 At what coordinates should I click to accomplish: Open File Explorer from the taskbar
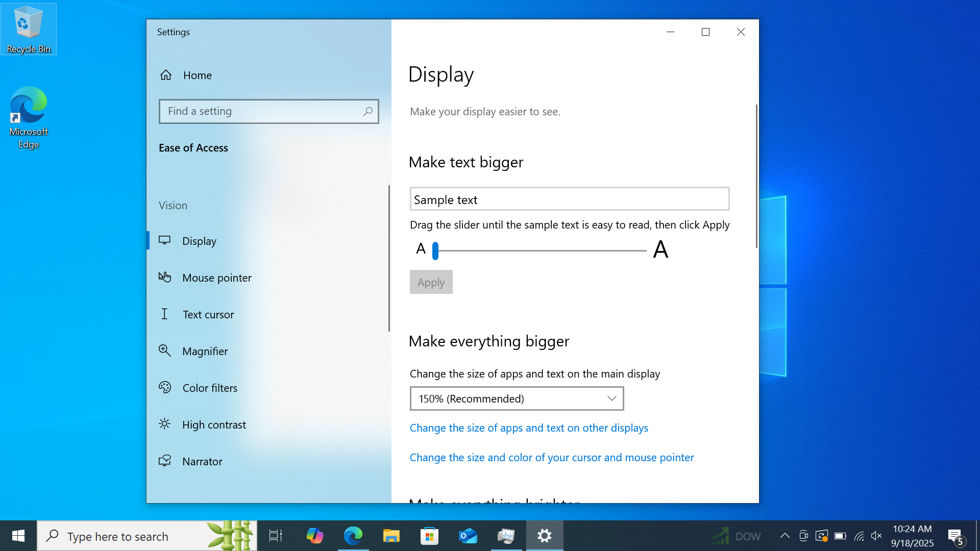click(x=391, y=536)
